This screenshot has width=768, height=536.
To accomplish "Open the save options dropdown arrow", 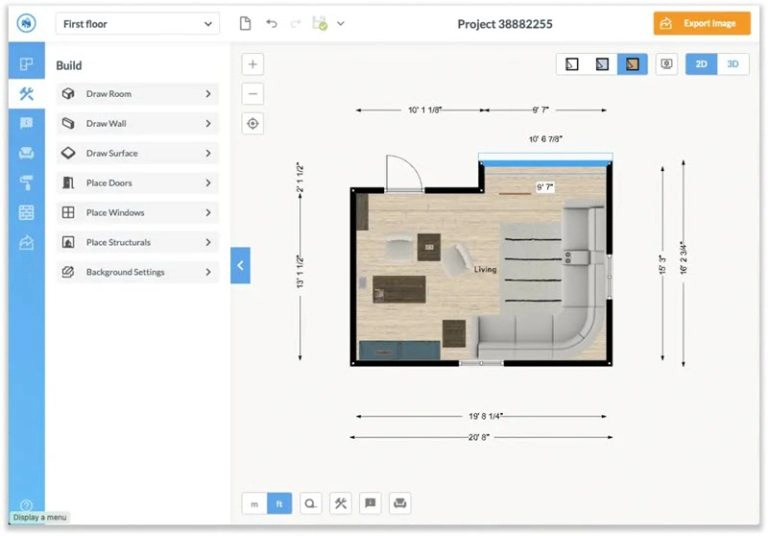I will [341, 24].
